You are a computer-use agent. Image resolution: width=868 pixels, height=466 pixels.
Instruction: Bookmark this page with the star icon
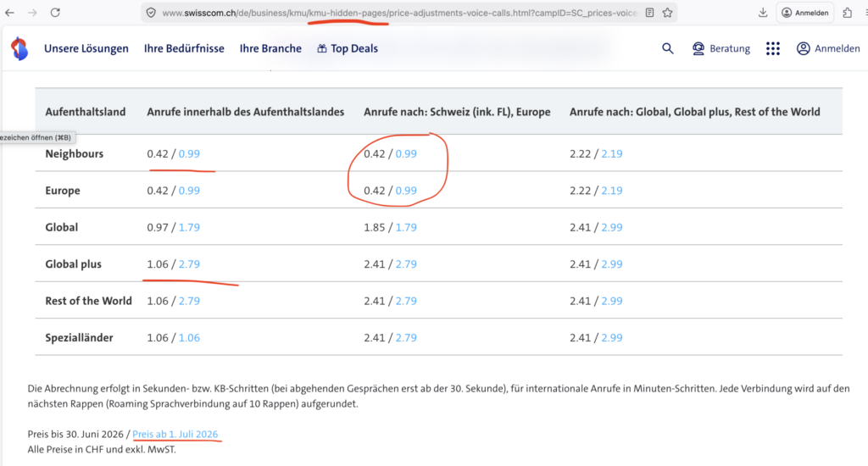[668, 13]
